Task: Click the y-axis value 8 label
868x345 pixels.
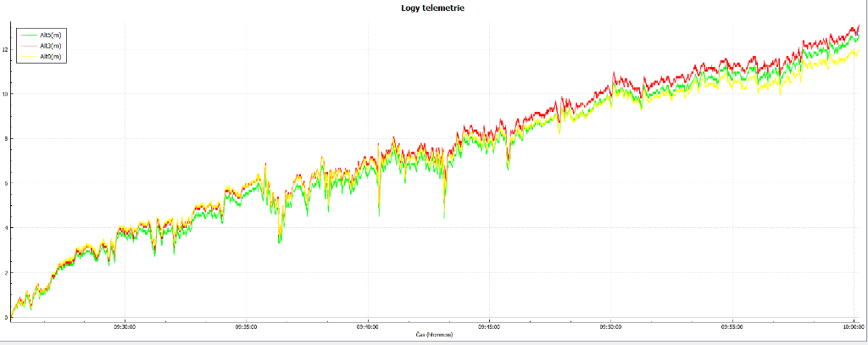Action: pyautogui.click(x=6, y=139)
